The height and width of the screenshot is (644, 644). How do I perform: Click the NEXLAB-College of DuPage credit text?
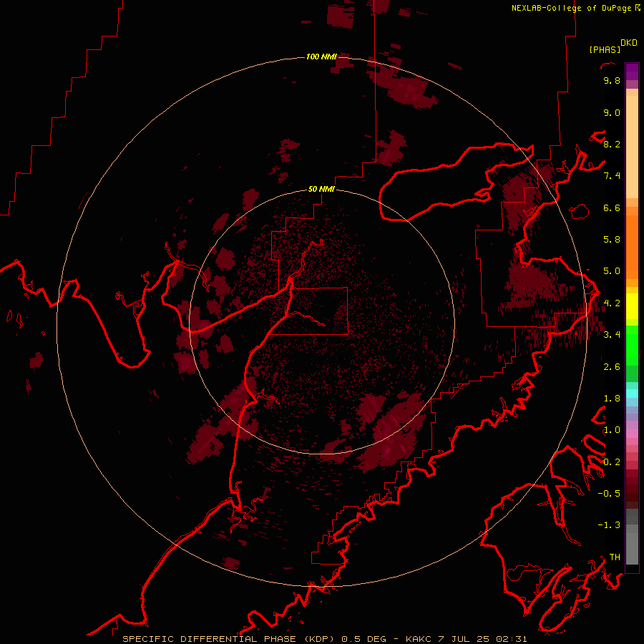click(572, 8)
